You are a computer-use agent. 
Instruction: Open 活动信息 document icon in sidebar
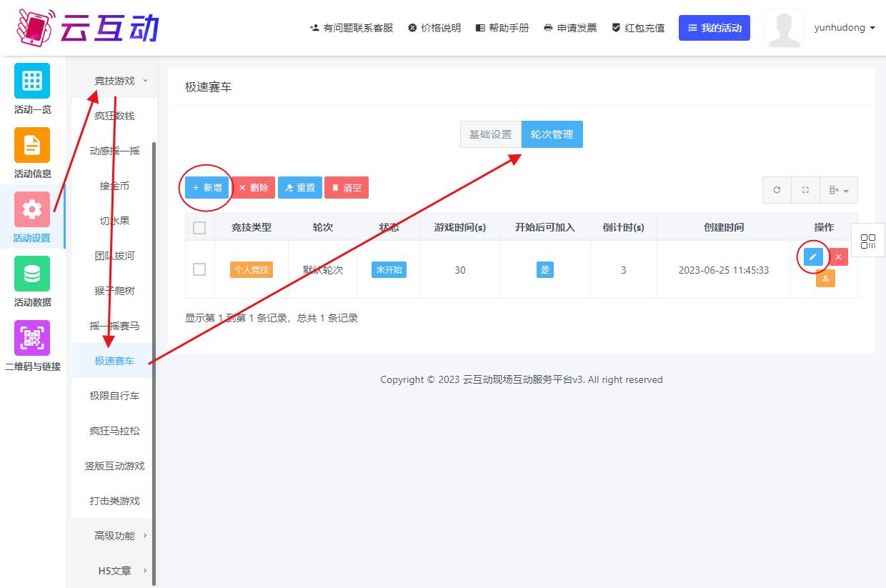tap(32, 145)
